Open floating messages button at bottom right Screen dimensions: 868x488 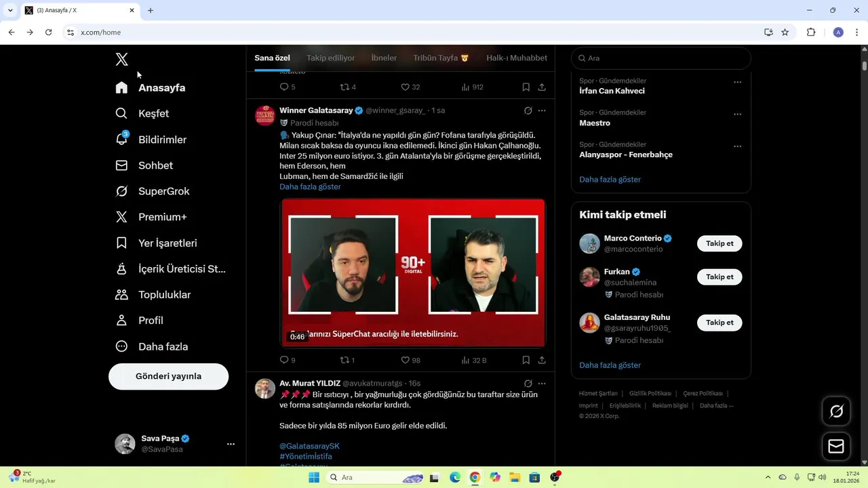[x=836, y=447]
